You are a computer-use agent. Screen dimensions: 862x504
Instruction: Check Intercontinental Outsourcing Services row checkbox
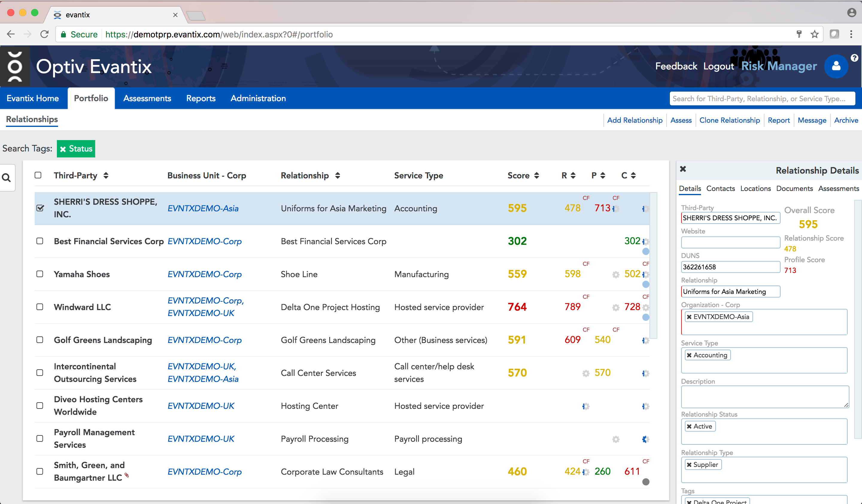coord(40,373)
